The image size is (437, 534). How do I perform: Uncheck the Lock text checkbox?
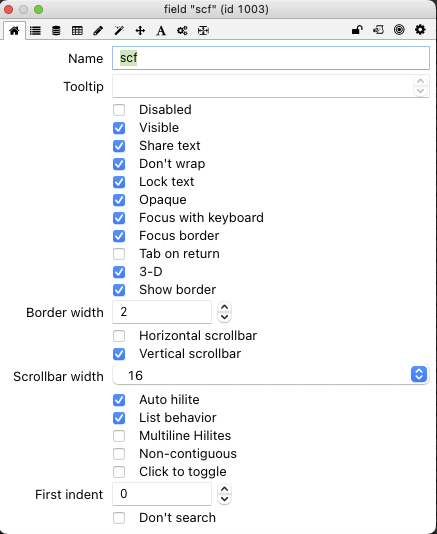click(x=119, y=182)
